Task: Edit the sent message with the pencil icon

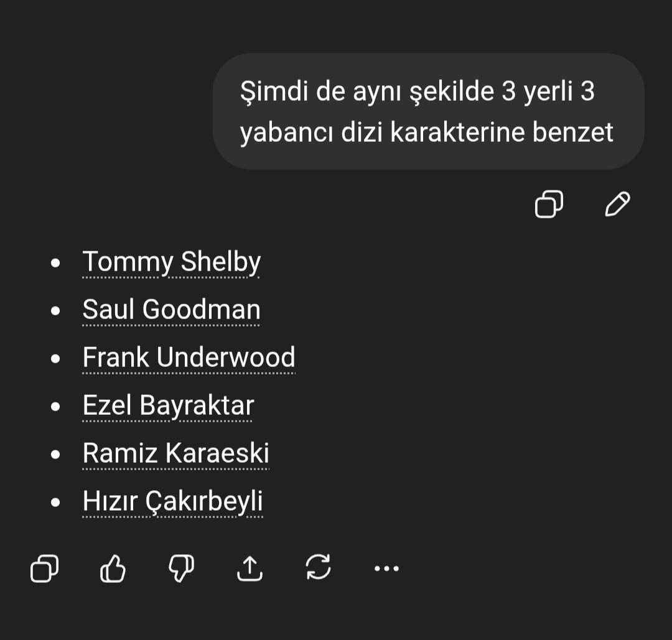Action: point(617,204)
